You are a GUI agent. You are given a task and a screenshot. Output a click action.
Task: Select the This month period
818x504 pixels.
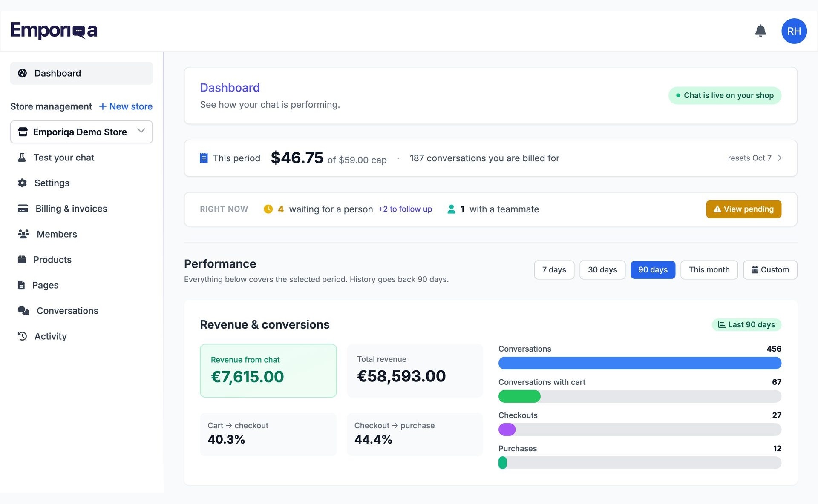[x=709, y=270]
